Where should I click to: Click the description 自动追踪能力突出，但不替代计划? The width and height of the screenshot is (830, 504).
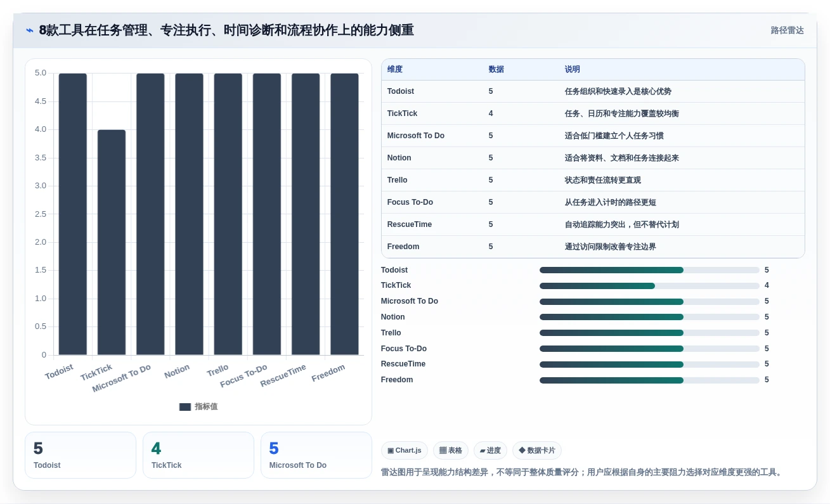(x=622, y=224)
